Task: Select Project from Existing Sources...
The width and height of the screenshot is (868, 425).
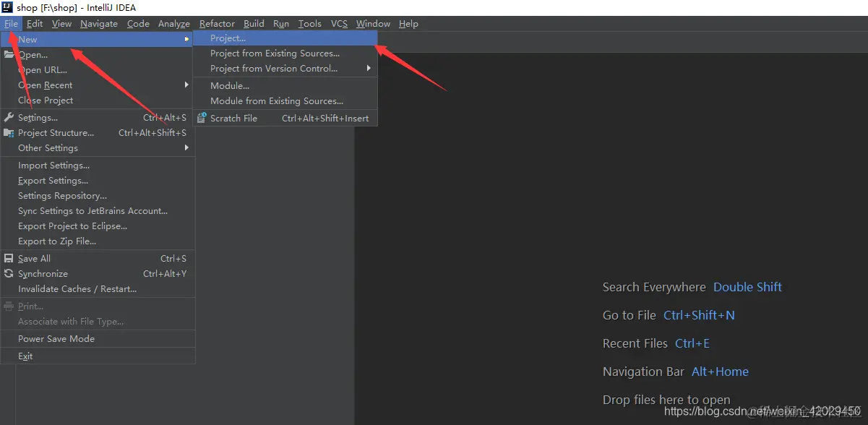Action: pos(285,53)
